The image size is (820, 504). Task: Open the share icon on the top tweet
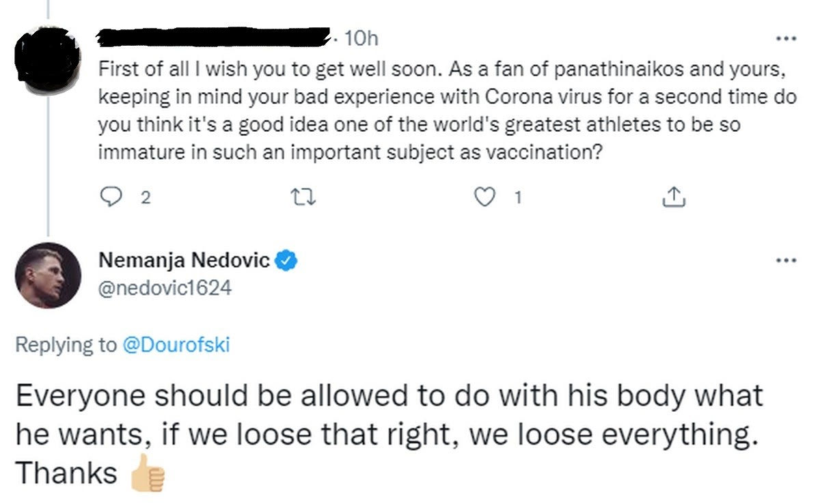673,197
